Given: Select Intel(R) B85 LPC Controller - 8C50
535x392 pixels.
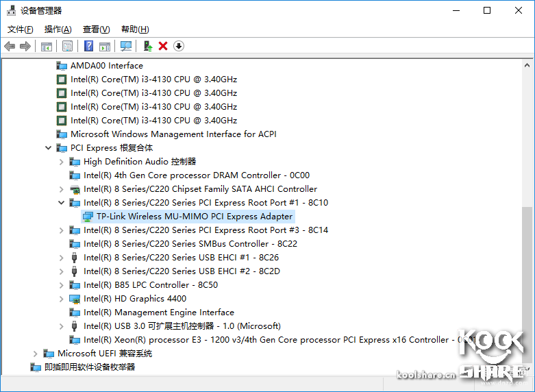Looking at the screenshot, I should (x=151, y=285).
